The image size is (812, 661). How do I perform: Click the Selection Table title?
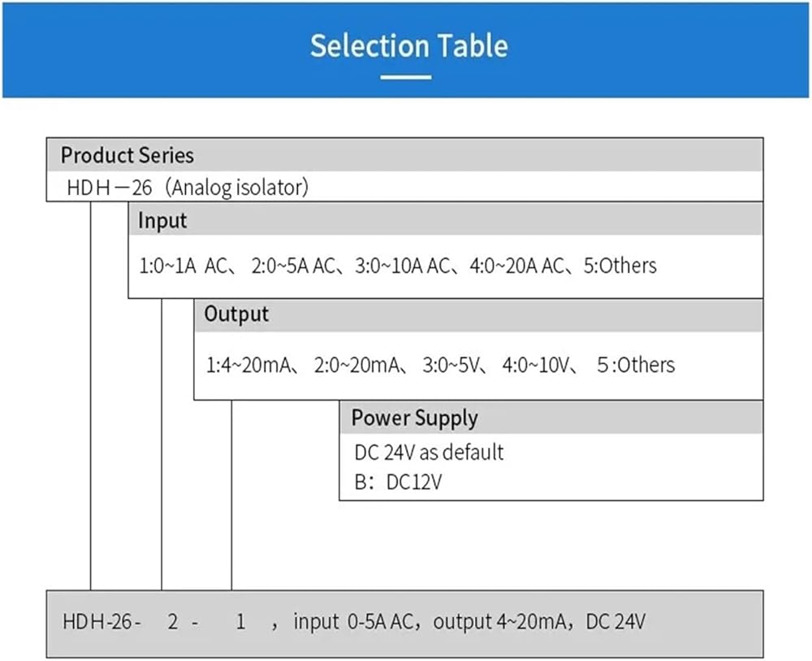408,46
